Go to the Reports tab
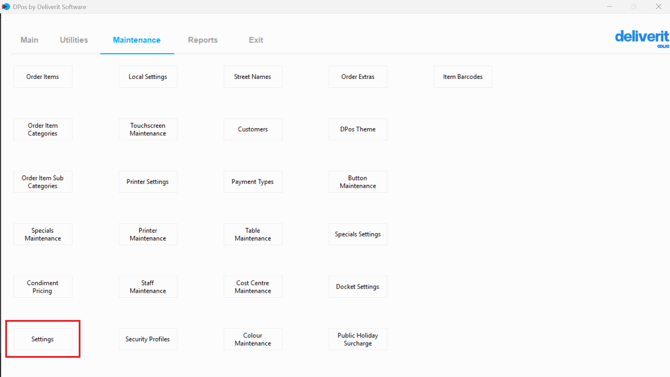The height and width of the screenshot is (377, 670). [203, 40]
